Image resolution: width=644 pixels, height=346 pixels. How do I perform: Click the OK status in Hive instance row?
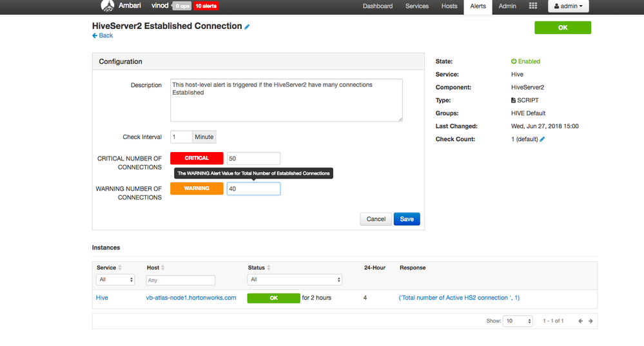pyautogui.click(x=273, y=298)
